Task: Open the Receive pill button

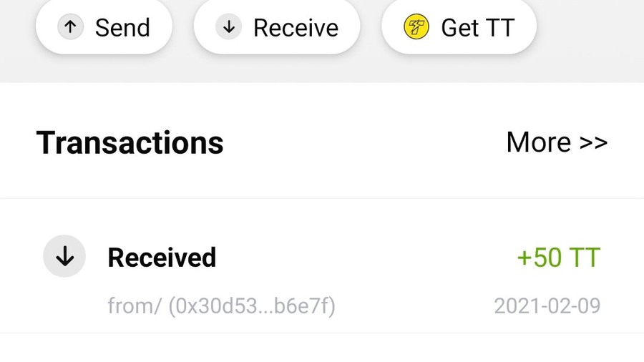Action: 277,26
